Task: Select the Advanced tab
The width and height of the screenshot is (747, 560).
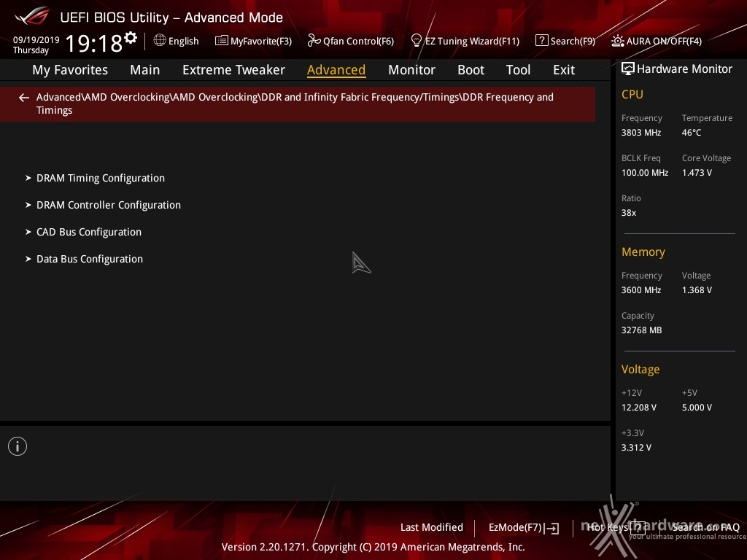Action: coord(336,70)
